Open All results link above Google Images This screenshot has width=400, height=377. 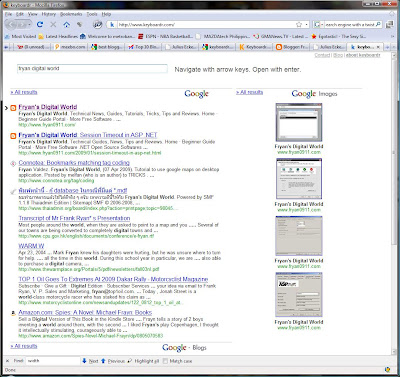pyautogui.click(x=249, y=92)
